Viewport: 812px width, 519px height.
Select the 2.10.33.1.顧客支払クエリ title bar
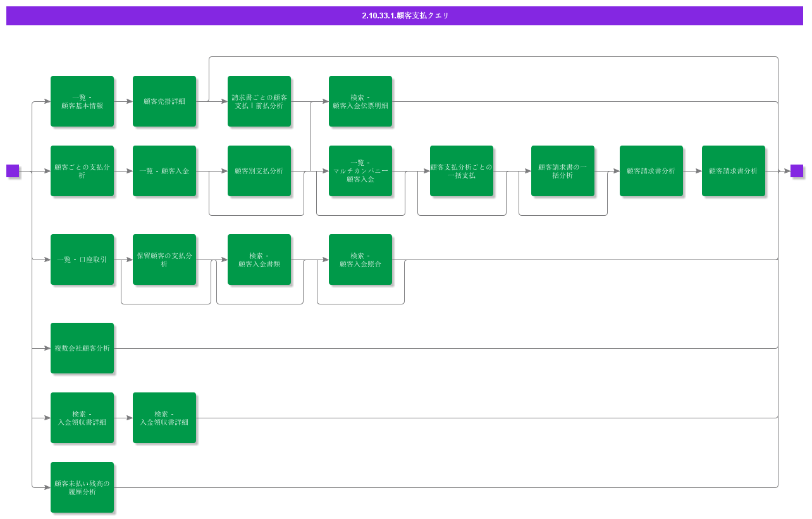(405, 16)
